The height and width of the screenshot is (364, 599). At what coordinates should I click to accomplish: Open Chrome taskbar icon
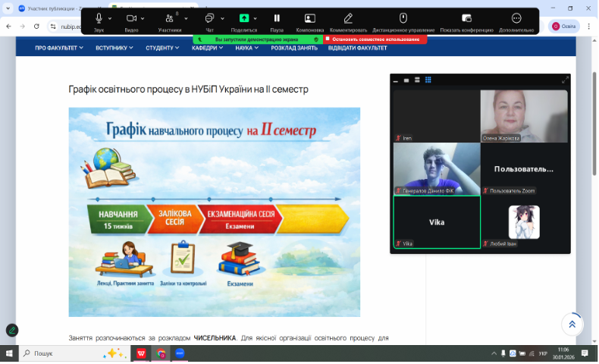click(161, 353)
